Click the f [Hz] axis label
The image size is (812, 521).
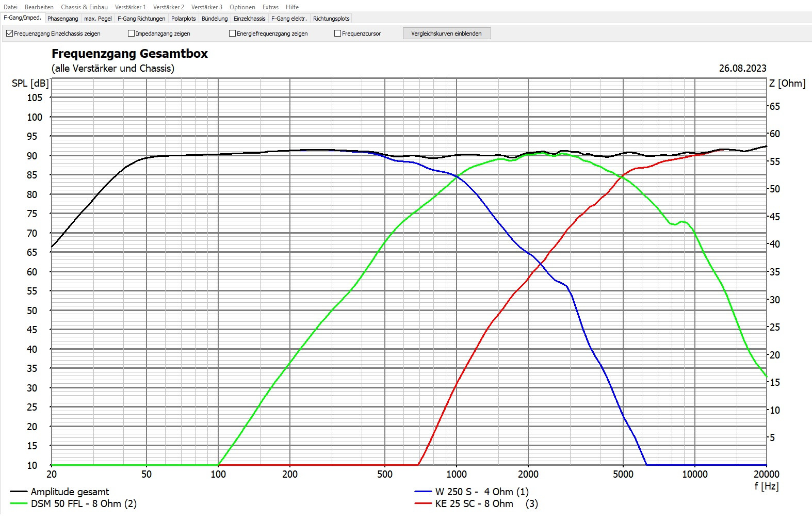coord(767,486)
